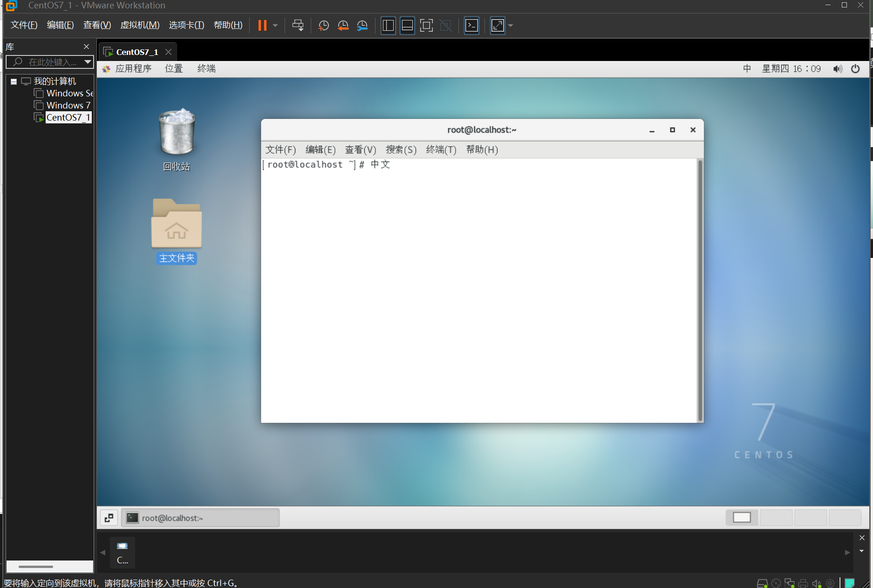Open the 终端 menu in top panel
The height and width of the screenshot is (588, 873).
tap(206, 69)
